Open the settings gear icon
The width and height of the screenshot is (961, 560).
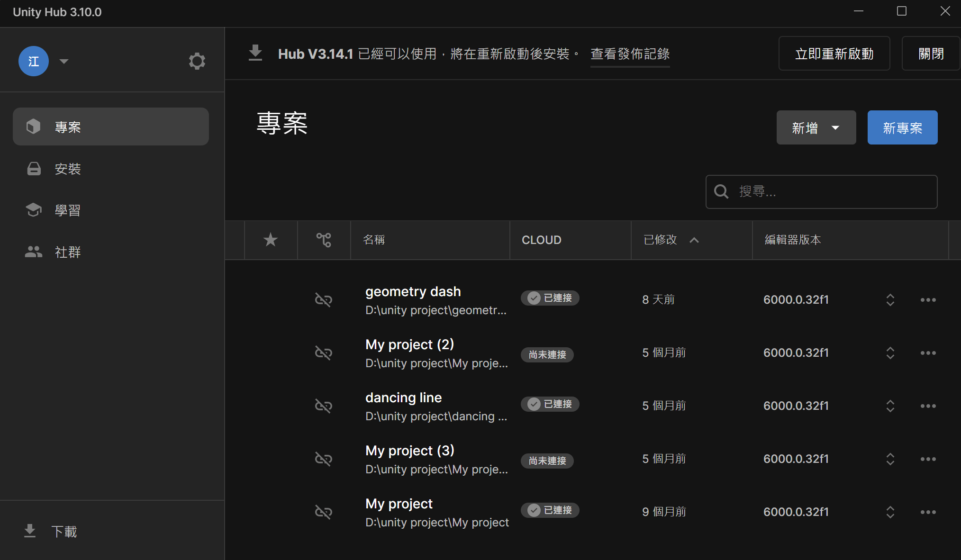197,61
